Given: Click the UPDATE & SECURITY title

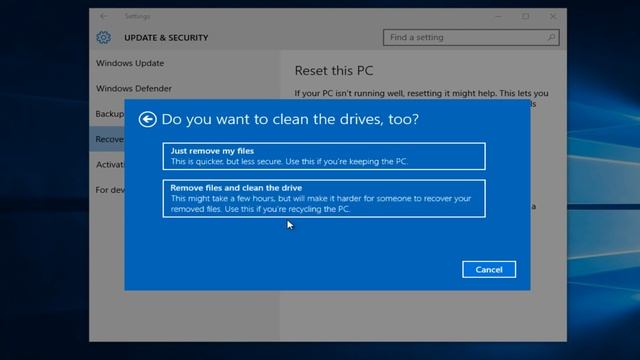Looking at the screenshot, I should [166, 38].
